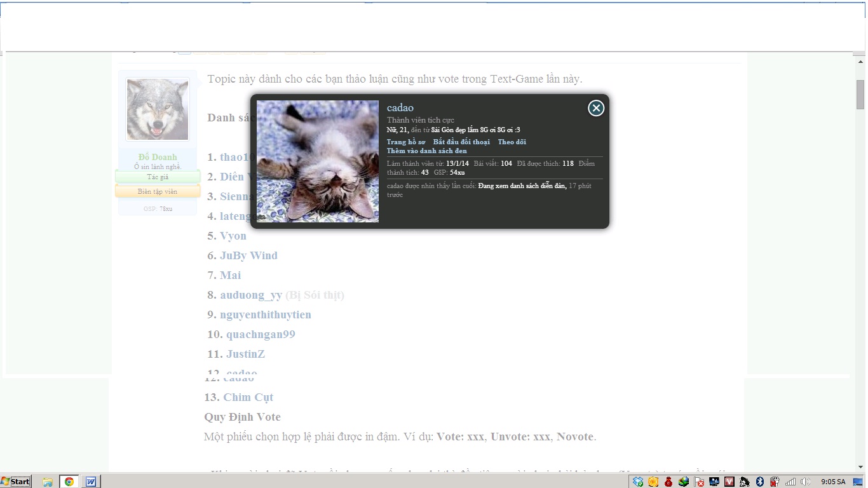Image resolution: width=868 pixels, height=488 pixels.
Task: Switch to Chrome taskbar button
Action: click(69, 482)
